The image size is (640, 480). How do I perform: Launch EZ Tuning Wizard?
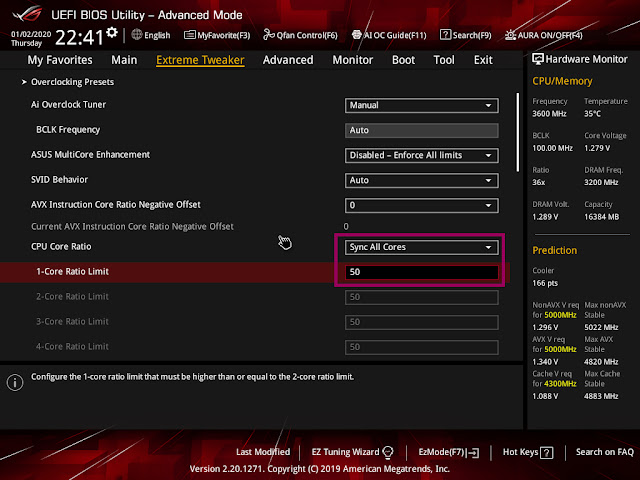[352, 452]
